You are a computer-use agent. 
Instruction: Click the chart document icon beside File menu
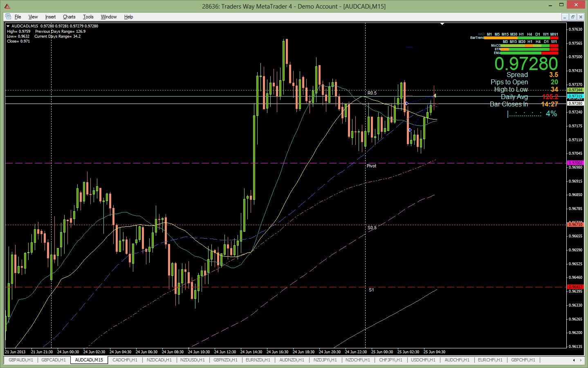click(8, 17)
